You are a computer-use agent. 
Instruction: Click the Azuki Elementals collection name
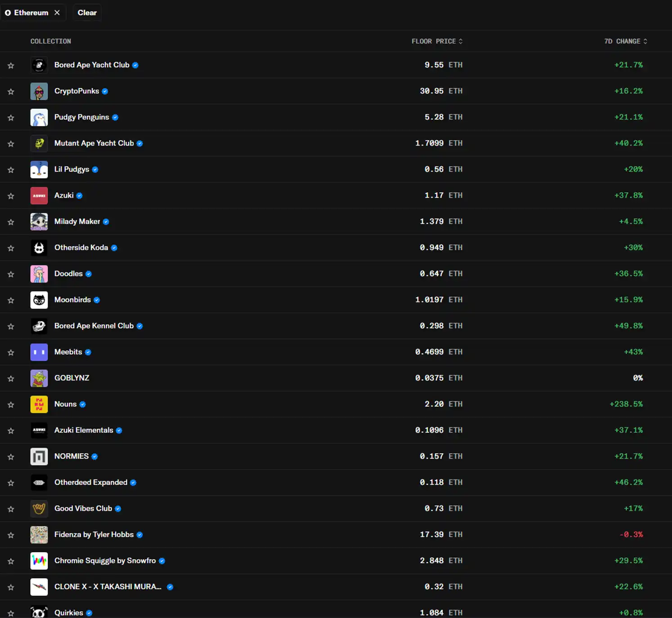(x=84, y=430)
